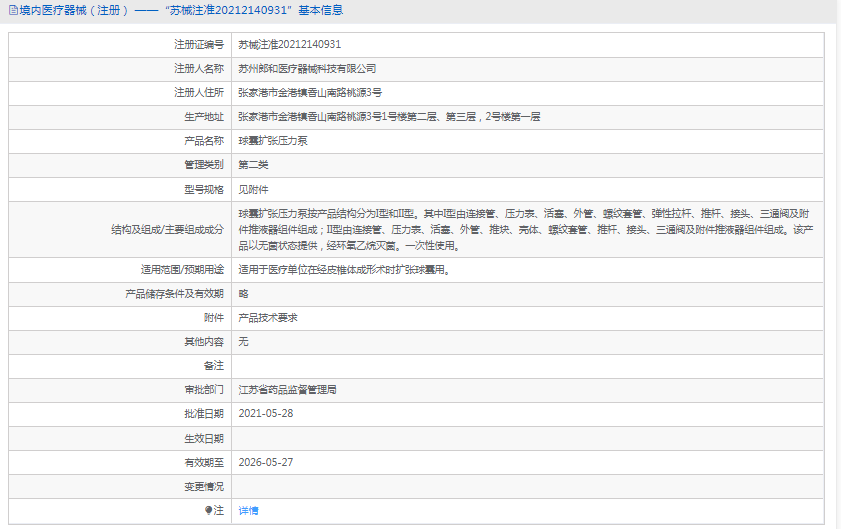
Task: Click the label 生产地址
Action: pos(204,117)
